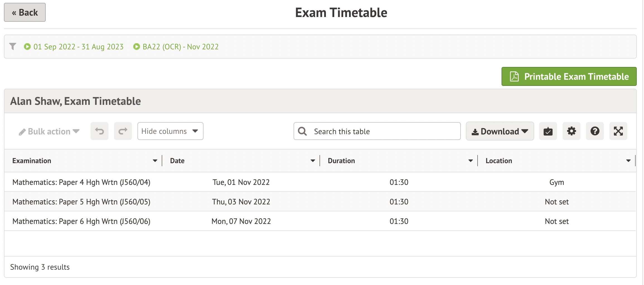Open the saved views icon next to Download
The height and width of the screenshot is (285, 644).
coord(548,131)
